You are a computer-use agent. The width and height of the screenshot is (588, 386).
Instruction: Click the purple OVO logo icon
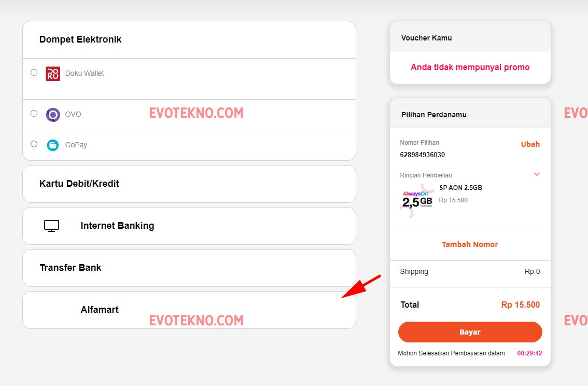coord(53,115)
